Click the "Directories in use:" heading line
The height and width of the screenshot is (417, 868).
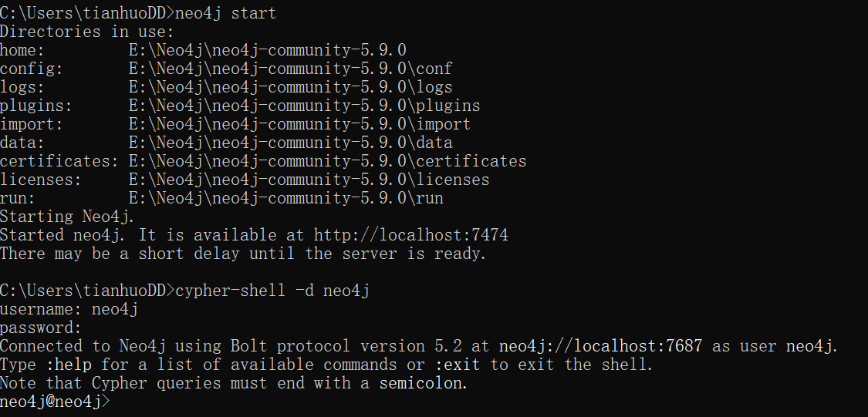[x=87, y=32]
